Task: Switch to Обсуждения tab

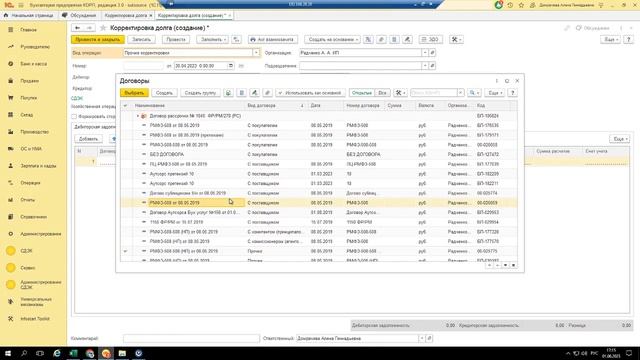Action: (x=80, y=16)
